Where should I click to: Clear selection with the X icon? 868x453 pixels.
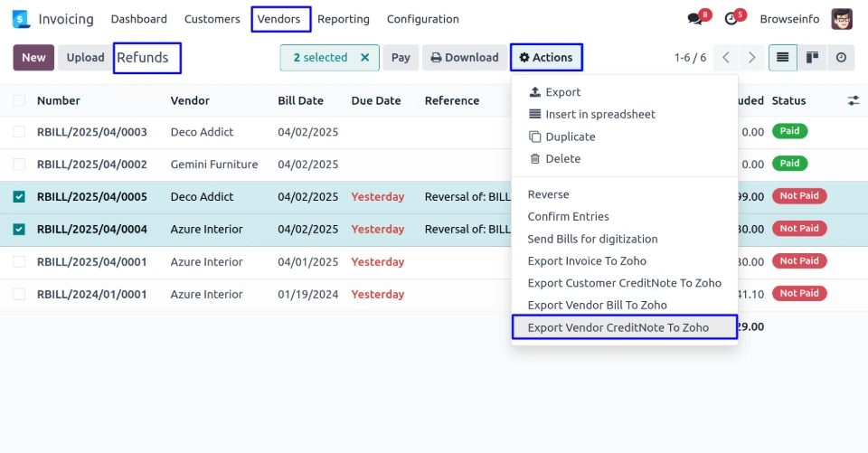tap(364, 58)
